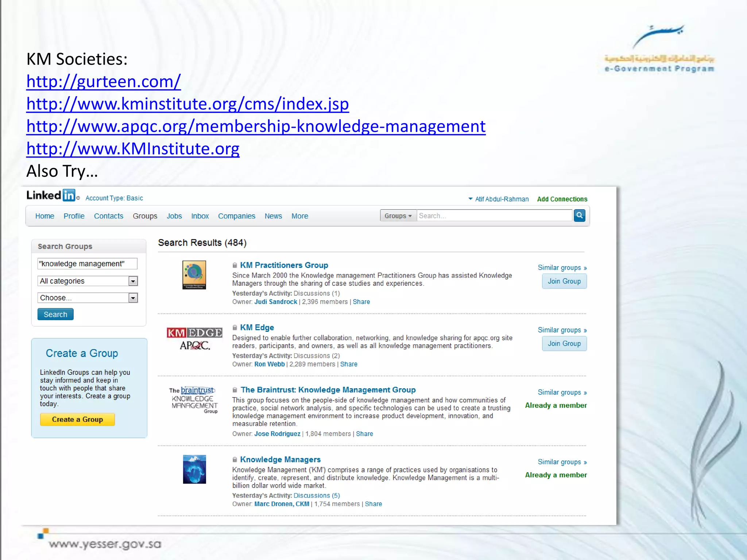Open owner Judi Sandrock's profile

point(276,302)
